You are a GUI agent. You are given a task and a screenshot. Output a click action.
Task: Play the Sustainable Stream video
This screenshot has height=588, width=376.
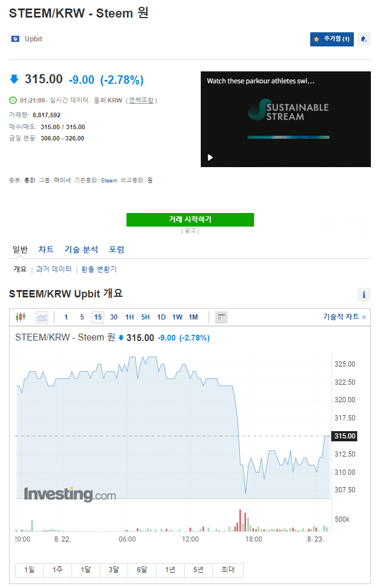[x=210, y=157]
